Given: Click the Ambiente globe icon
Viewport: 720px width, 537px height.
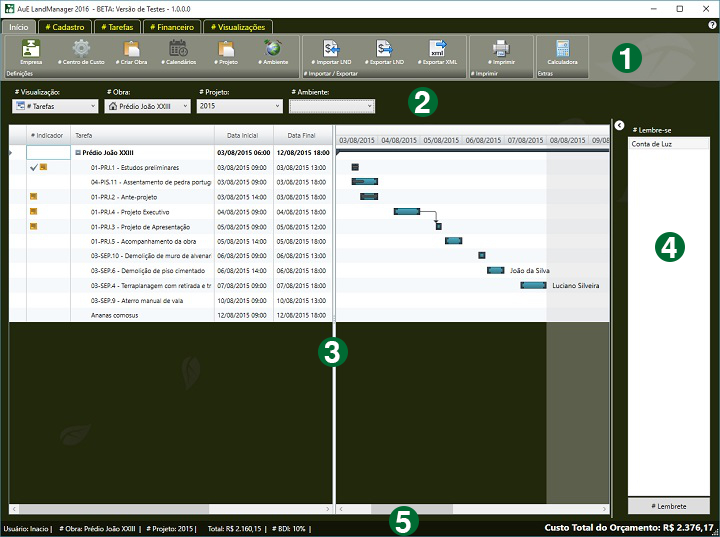Looking at the screenshot, I should coord(272,49).
